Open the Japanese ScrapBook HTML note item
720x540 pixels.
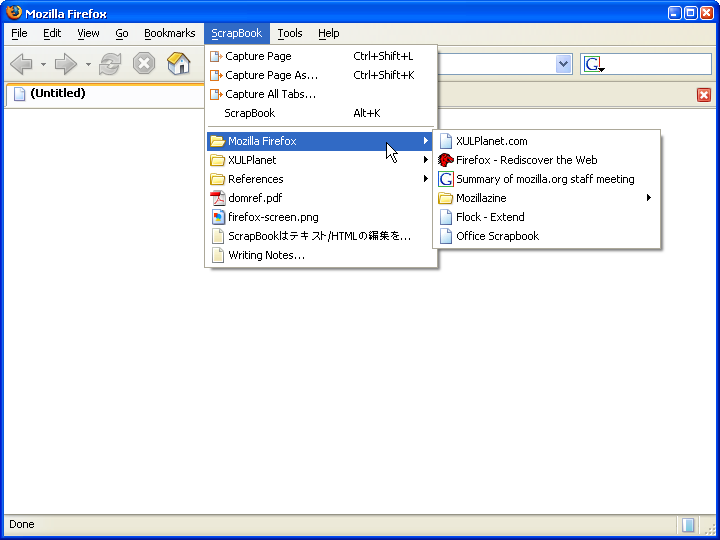click(x=321, y=236)
